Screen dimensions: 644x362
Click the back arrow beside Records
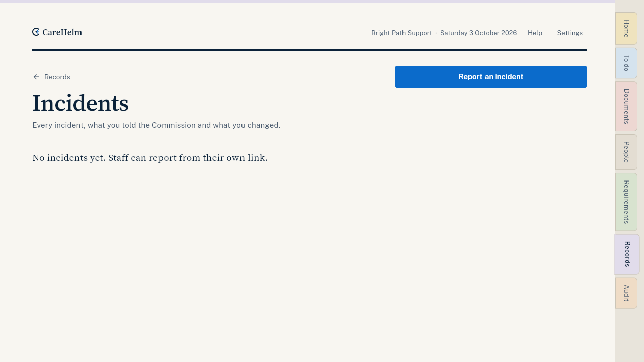tap(36, 77)
